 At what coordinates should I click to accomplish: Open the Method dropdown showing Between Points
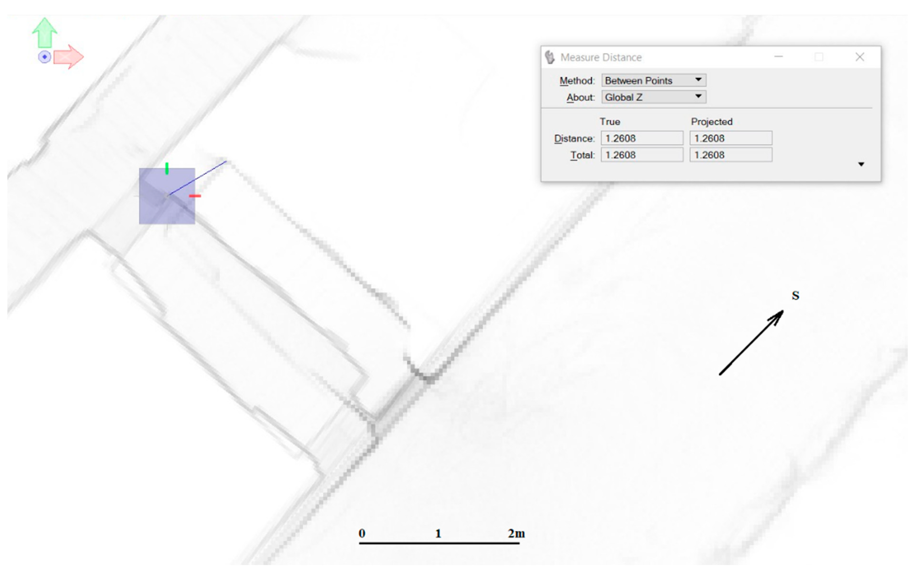coord(654,80)
